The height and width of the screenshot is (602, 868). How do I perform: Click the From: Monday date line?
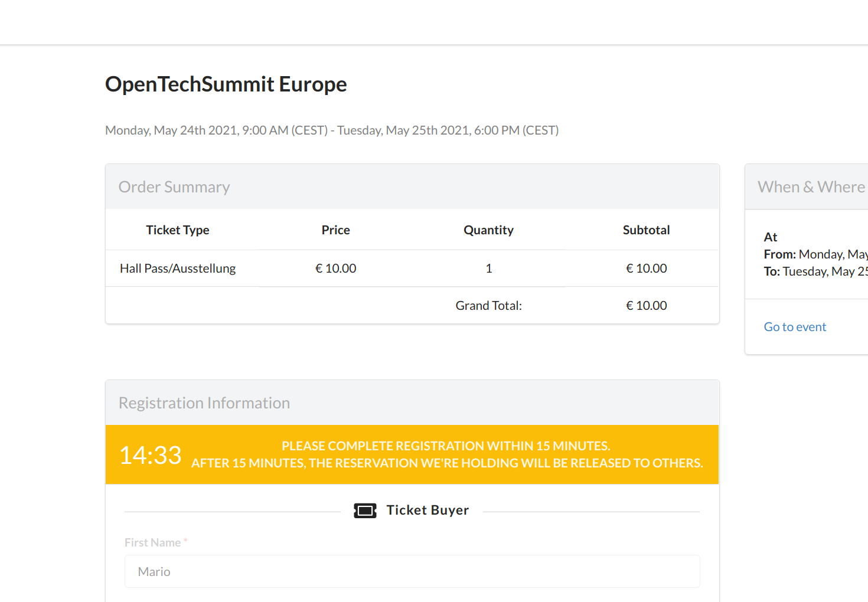pyautogui.click(x=816, y=254)
